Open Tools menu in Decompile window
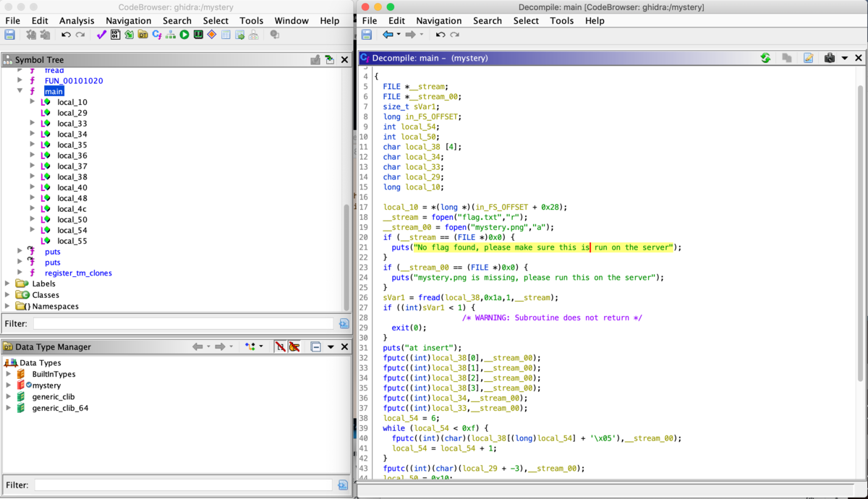 point(561,21)
